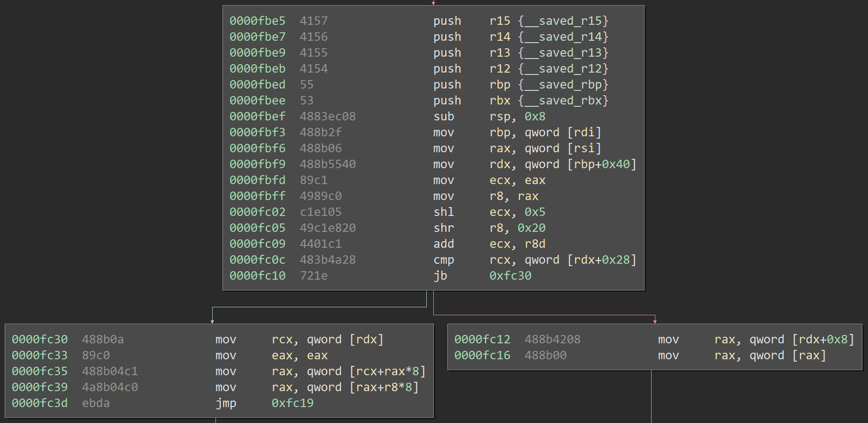Screen dimensions: 868x423
Task: Select operand qword [rdi]
Action: point(563,133)
